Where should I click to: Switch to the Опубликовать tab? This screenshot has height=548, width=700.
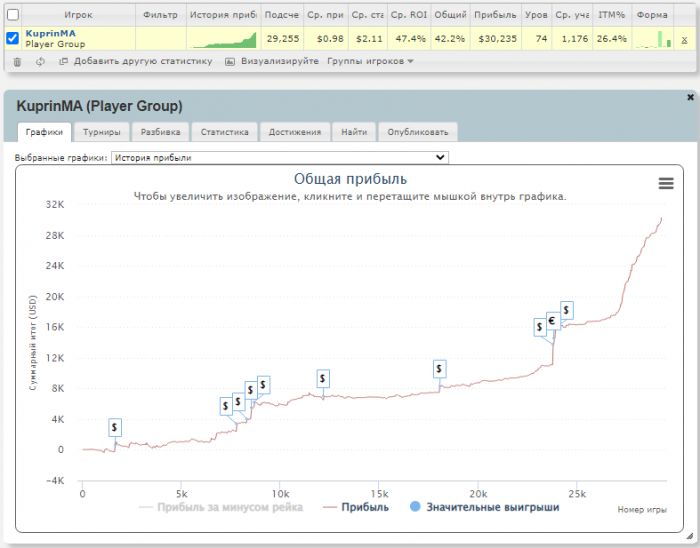click(x=418, y=132)
